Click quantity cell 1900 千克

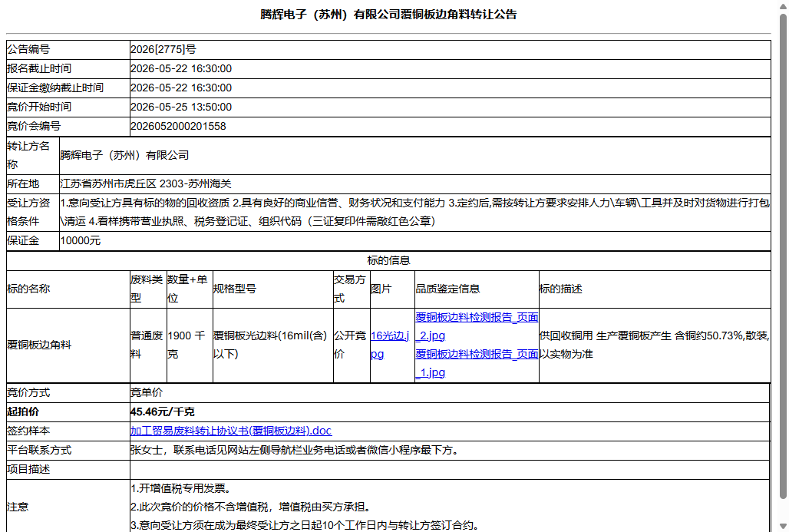(190, 345)
